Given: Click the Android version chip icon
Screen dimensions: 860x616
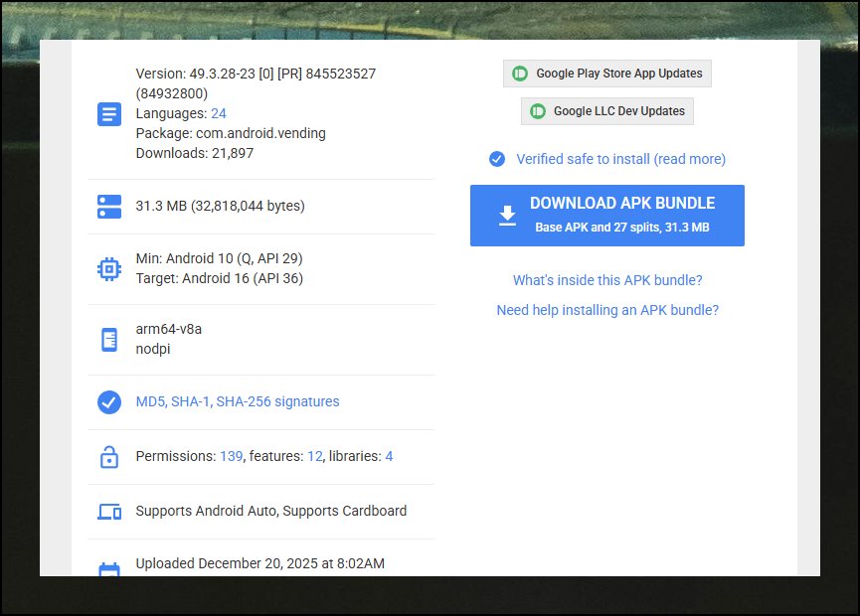Looking at the screenshot, I should 109,269.
